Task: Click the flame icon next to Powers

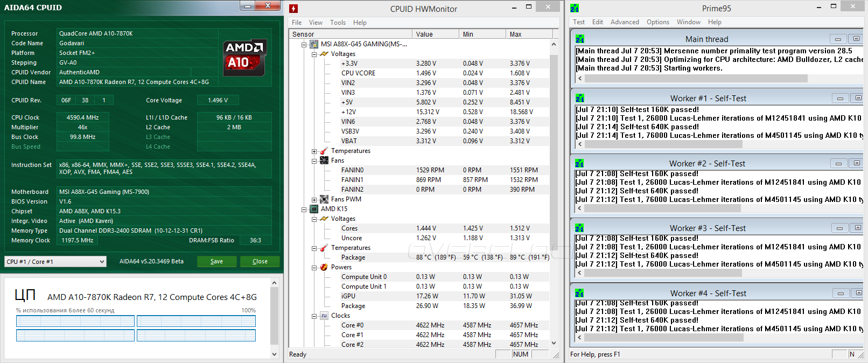Action: tap(324, 267)
